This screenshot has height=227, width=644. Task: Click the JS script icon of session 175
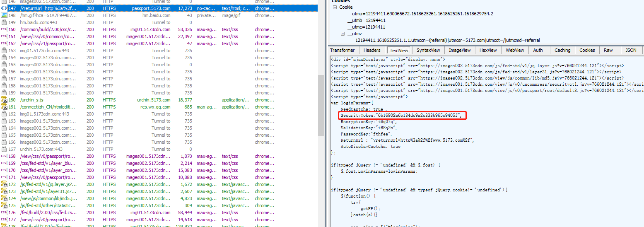[x=4, y=205]
